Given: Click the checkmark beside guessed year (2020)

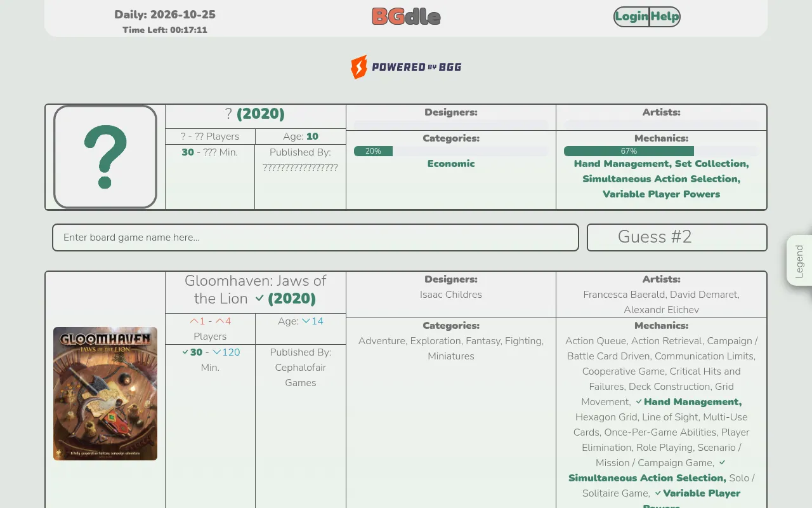Looking at the screenshot, I should point(259,298).
